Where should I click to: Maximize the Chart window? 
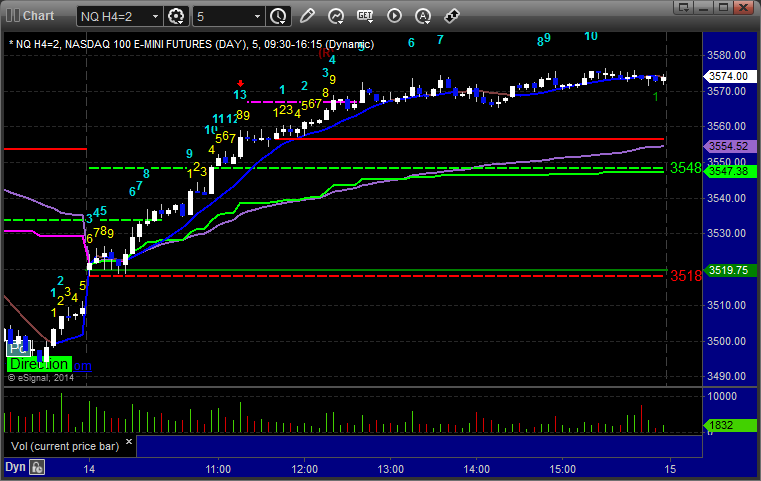point(723,8)
